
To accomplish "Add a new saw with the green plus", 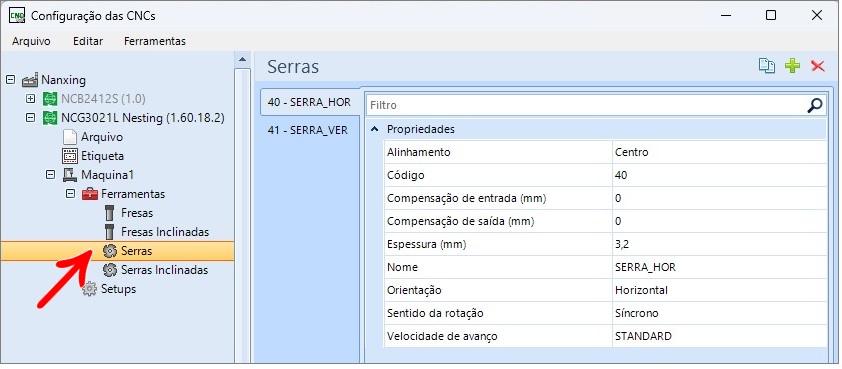I will (792, 66).
